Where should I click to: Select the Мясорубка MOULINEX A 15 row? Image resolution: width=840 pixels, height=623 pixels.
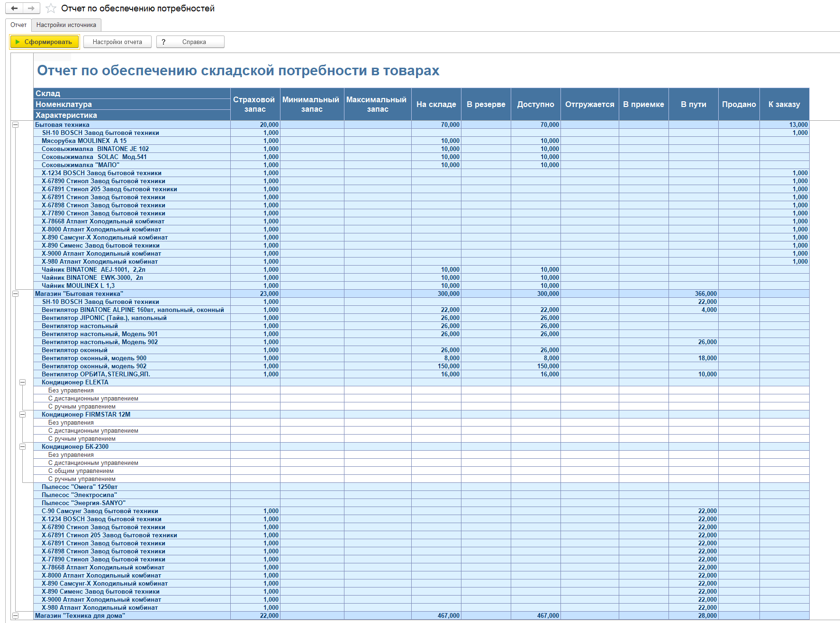[x=421, y=141]
